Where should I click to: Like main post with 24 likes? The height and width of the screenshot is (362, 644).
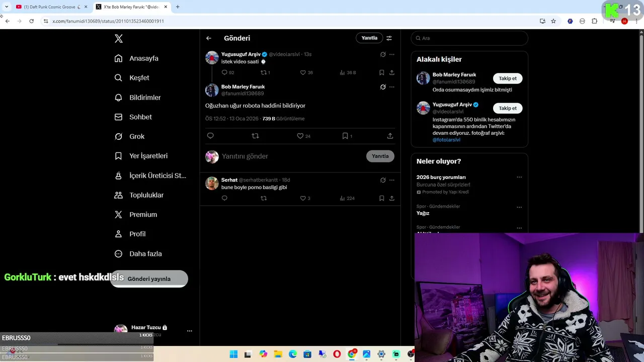click(303, 136)
